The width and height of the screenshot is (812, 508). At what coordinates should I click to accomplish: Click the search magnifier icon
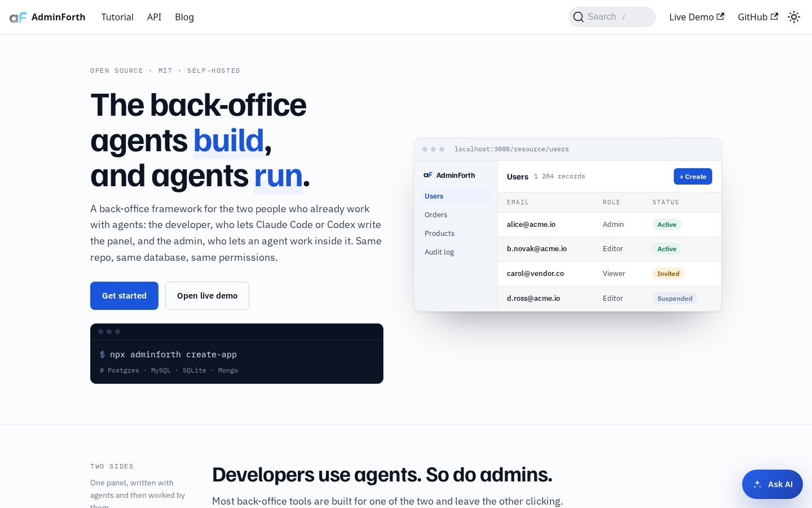coord(578,17)
